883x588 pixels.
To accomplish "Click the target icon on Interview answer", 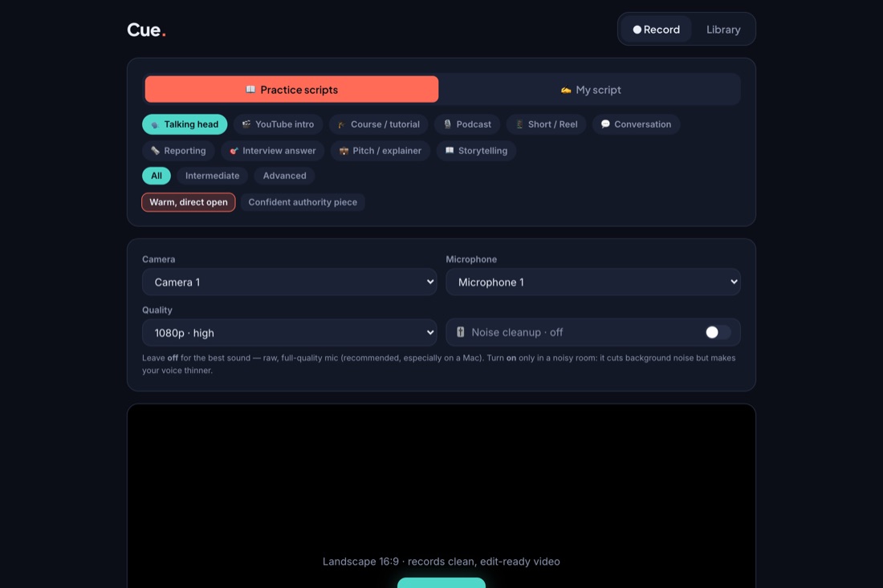I will click(x=234, y=151).
